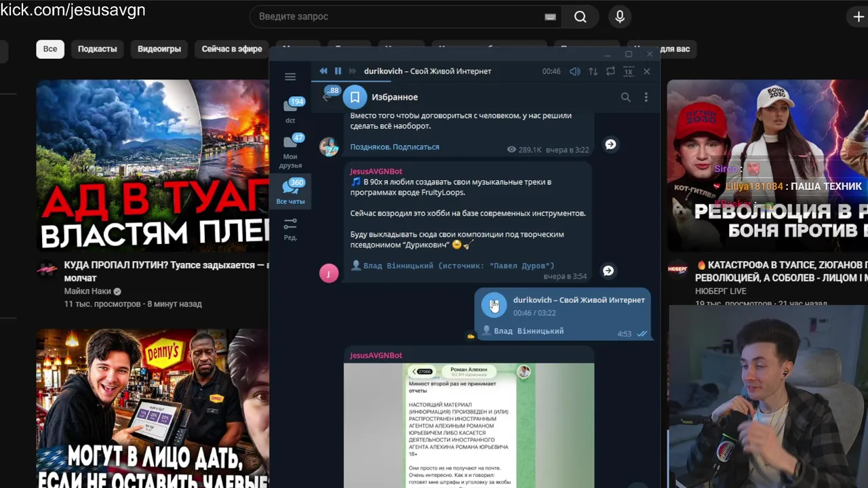
Task: Toggle reverse playback order arrows icon
Action: 593,71
